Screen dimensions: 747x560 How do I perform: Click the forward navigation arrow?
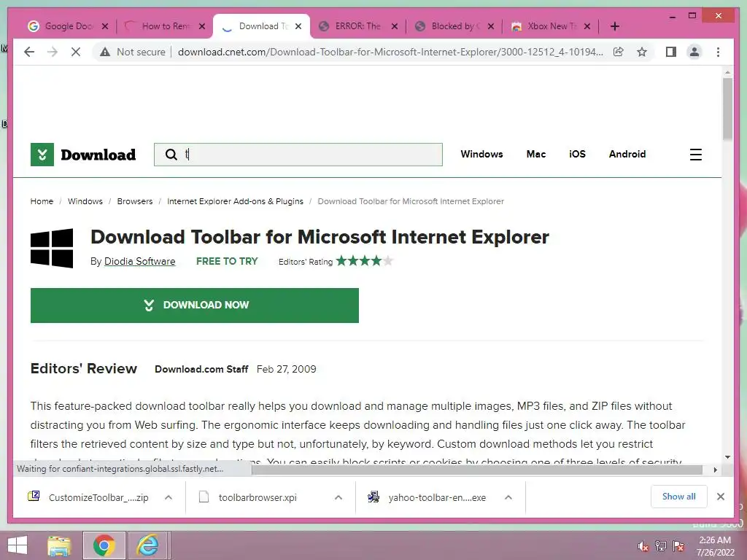(x=53, y=52)
